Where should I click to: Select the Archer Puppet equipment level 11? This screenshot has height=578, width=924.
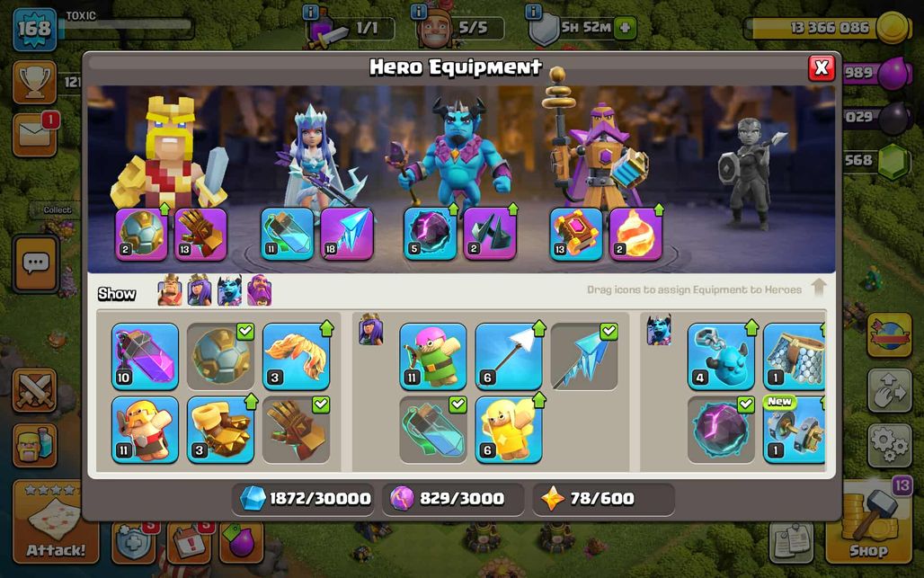[433, 357]
